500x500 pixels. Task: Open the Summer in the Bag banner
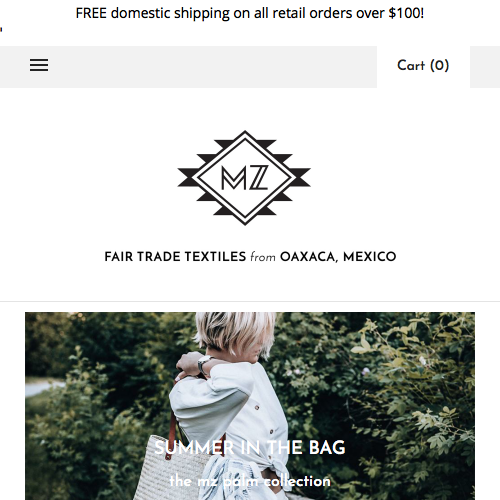[250, 406]
